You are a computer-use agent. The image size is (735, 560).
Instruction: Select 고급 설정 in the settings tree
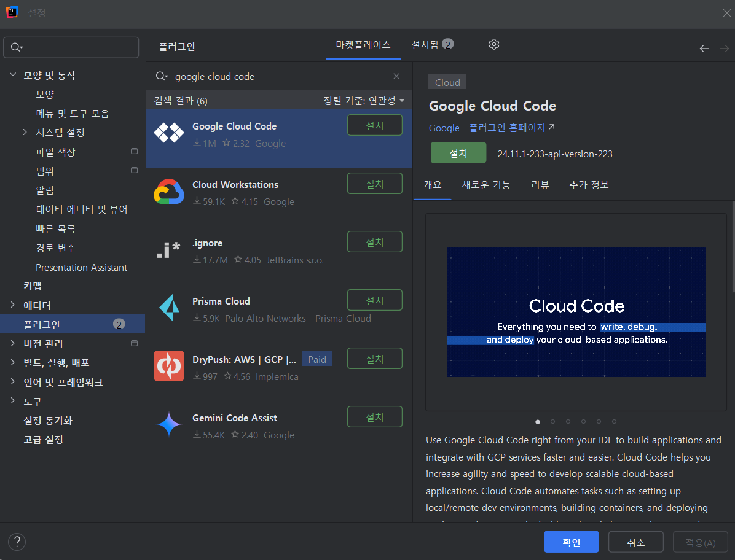coord(43,439)
